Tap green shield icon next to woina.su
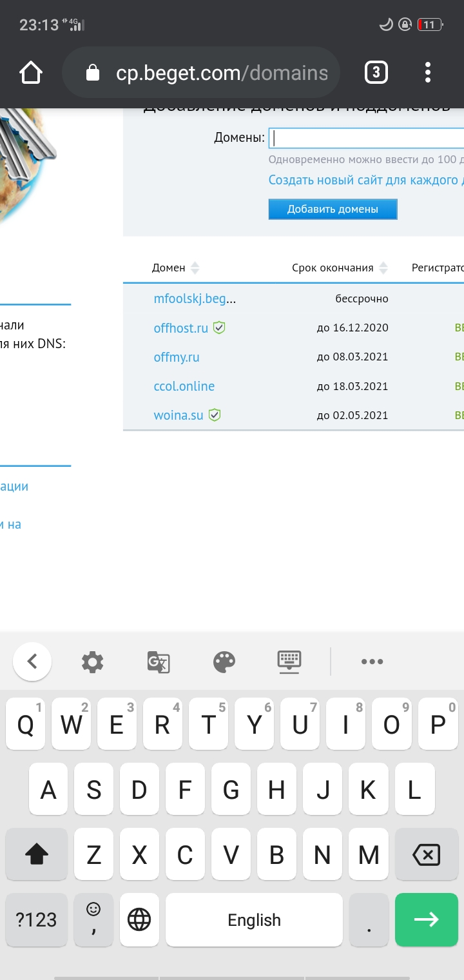The width and height of the screenshot is (464, 980). coord(215,415)
